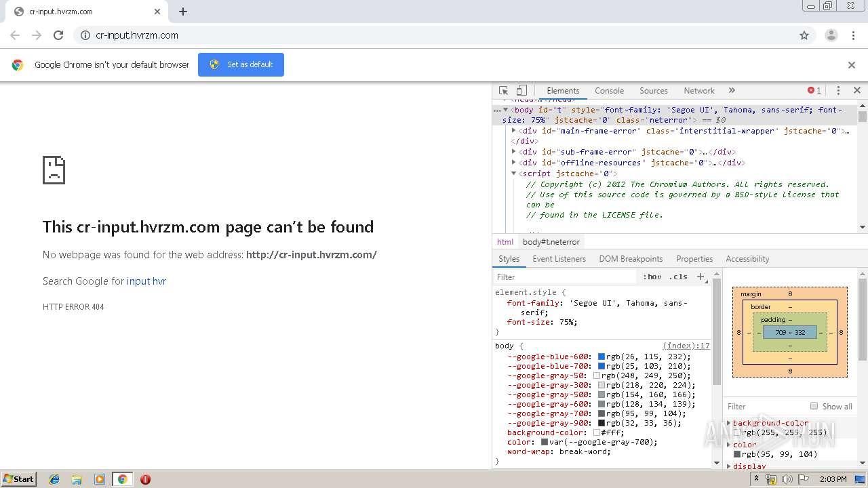This screenshot has height=488, width=868.
Task: Open the network tray icon
Action: point(771,479)
